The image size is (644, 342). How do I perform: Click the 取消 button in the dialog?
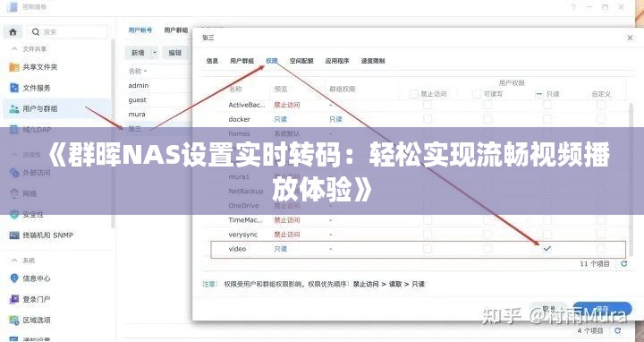[548, 309]
